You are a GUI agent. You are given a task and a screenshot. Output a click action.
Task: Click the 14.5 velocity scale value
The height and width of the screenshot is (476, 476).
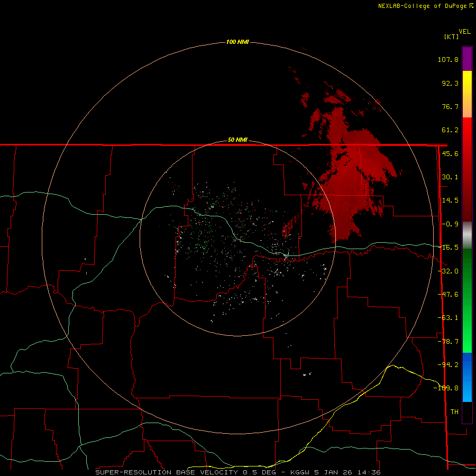pyautogui.click(x=450, y=200)
